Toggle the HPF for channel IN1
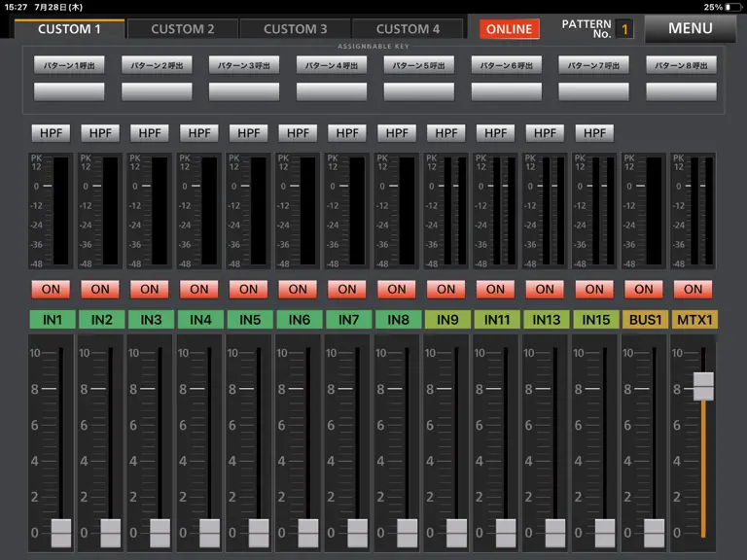The width and height of the screenshot is (747, 560). point(51,133)
